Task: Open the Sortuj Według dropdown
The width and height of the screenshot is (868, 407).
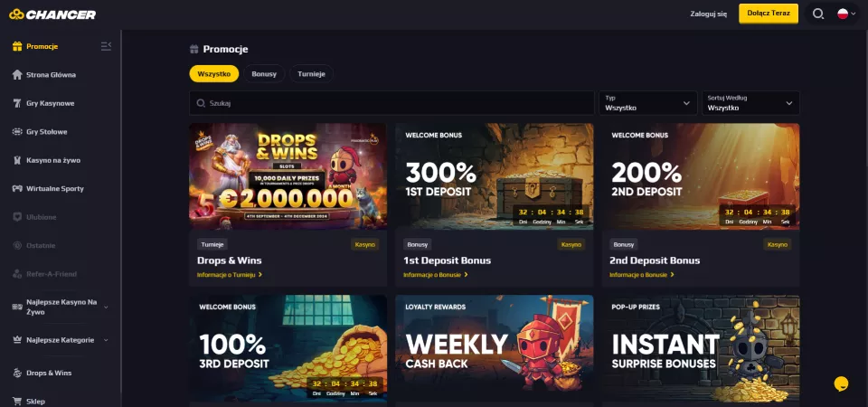Action: [750, 103]
